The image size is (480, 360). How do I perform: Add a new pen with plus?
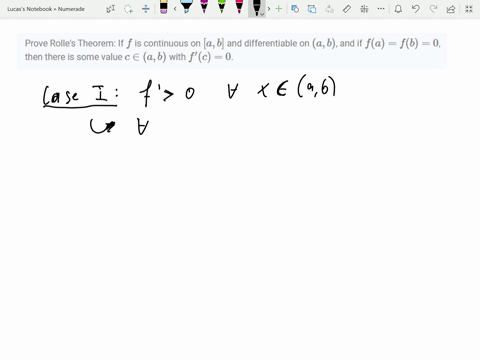279,9
